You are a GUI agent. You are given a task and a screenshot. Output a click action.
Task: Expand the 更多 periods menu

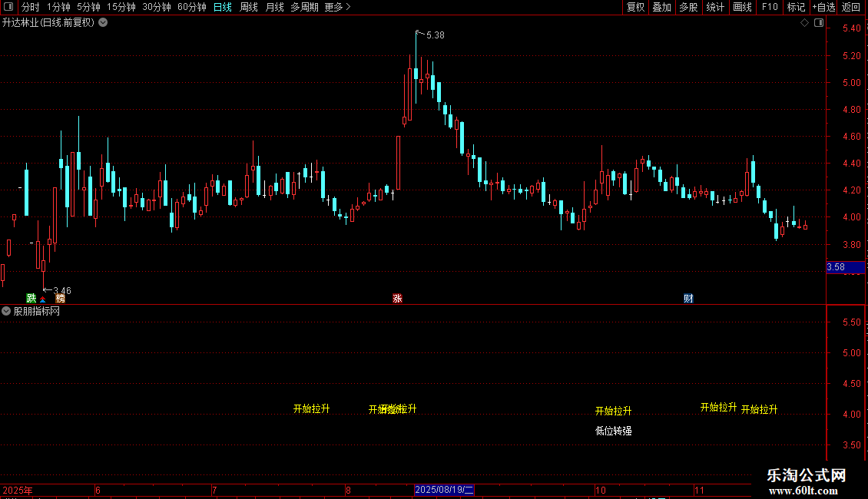pyautogui.click(x=337, y=7)
